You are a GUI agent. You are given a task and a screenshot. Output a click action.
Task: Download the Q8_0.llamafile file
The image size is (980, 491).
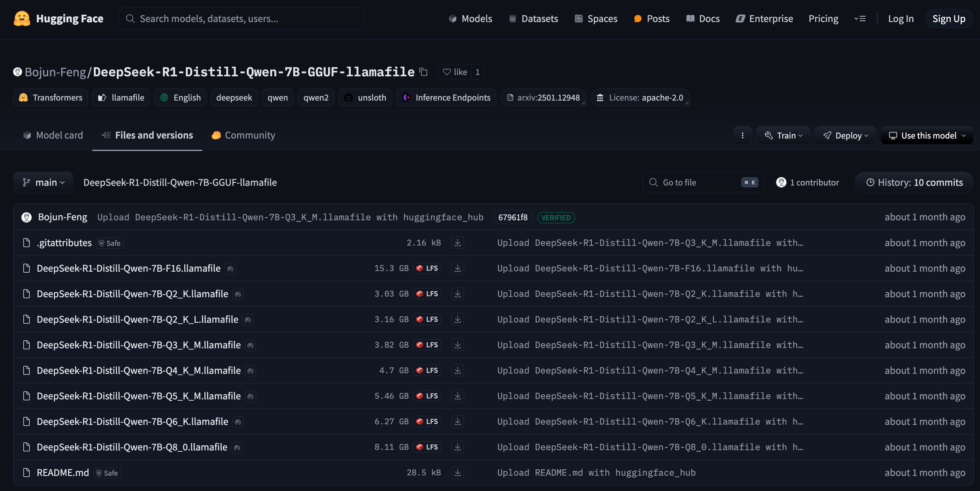(x=458, y=447)
